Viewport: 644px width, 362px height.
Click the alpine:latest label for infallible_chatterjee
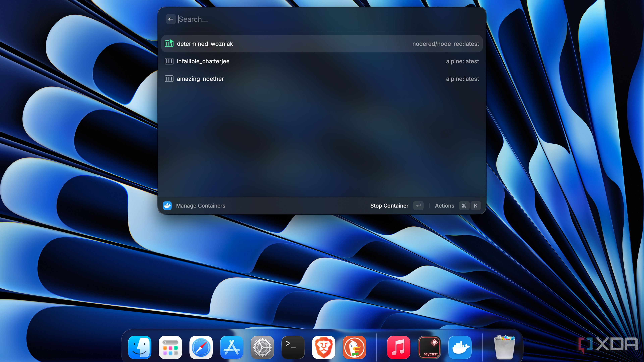463,61
